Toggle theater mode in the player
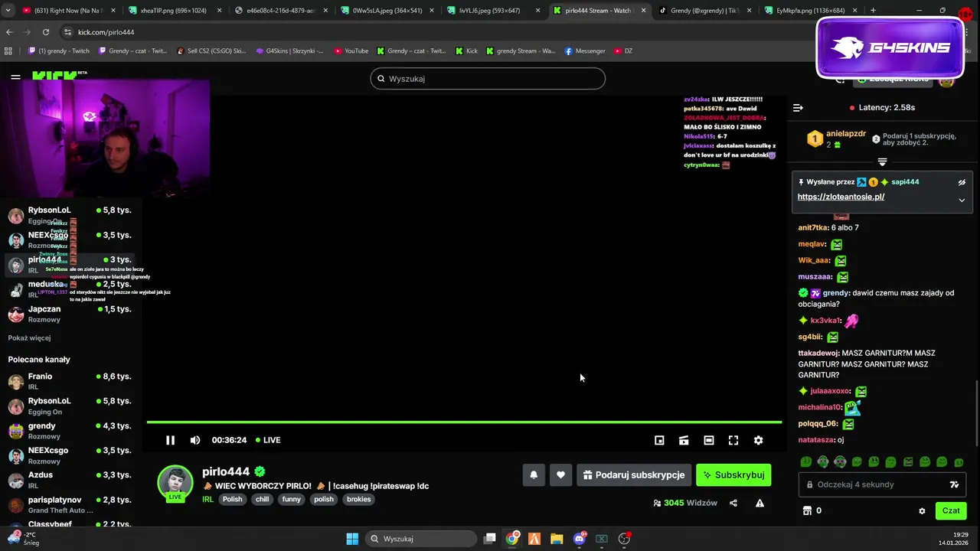 (x=709, y=440)
